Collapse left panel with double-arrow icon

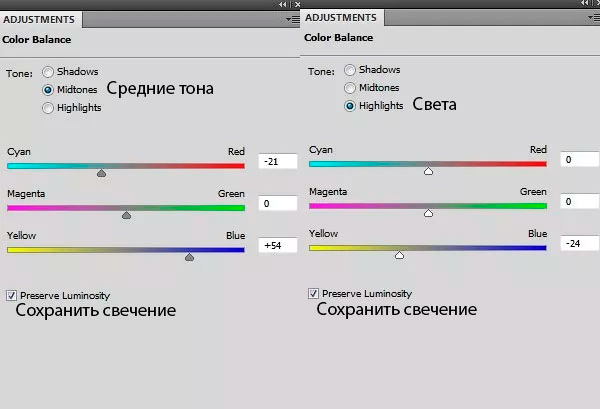(282, 5)
